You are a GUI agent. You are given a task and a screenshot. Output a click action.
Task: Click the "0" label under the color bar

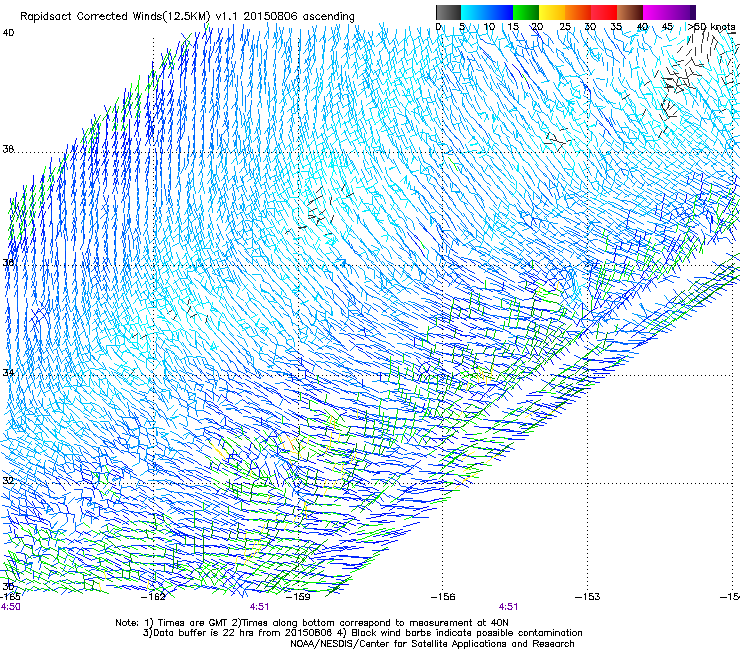pos(438,26)
